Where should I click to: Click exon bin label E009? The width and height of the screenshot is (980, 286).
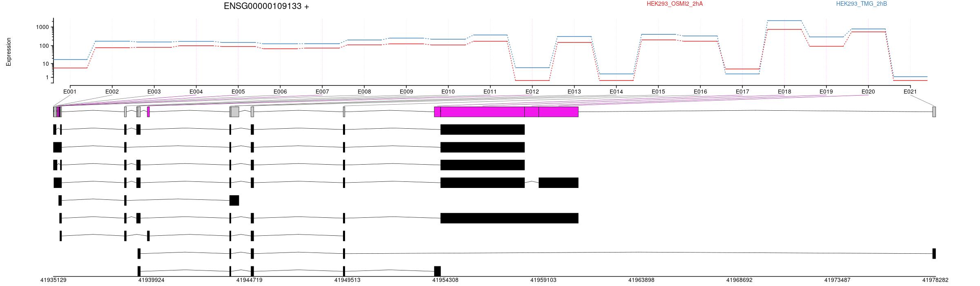pyautogui.click(x=406, y=92)
